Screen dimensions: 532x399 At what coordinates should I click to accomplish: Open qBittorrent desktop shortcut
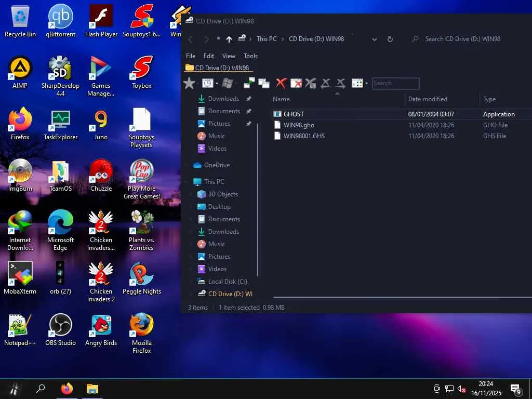pos(60,21)
